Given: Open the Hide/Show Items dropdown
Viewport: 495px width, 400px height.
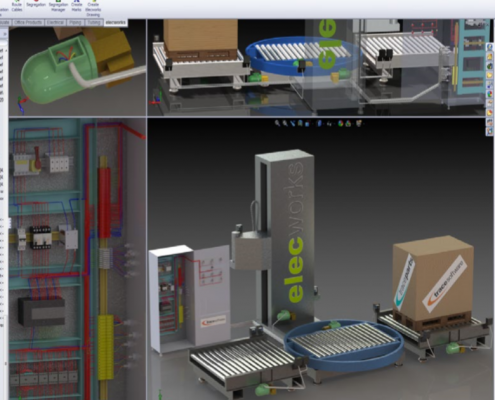Looking at the screenshot, I should point(329,123).
